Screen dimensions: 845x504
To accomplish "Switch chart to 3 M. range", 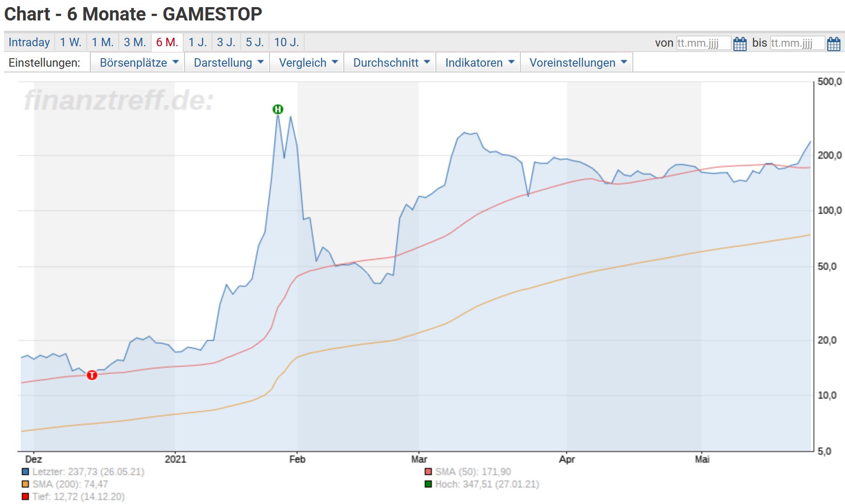I will coord(135,42).
